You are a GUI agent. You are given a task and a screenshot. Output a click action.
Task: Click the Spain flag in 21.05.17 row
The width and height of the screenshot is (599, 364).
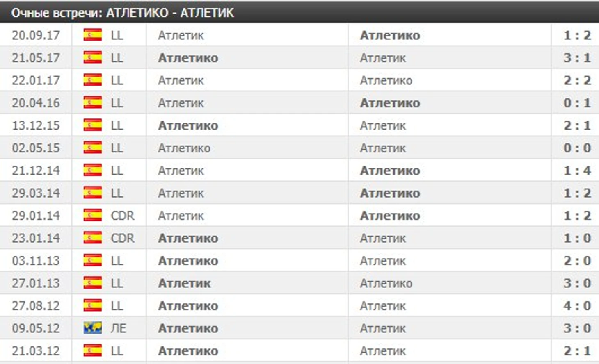click(92, 57)
